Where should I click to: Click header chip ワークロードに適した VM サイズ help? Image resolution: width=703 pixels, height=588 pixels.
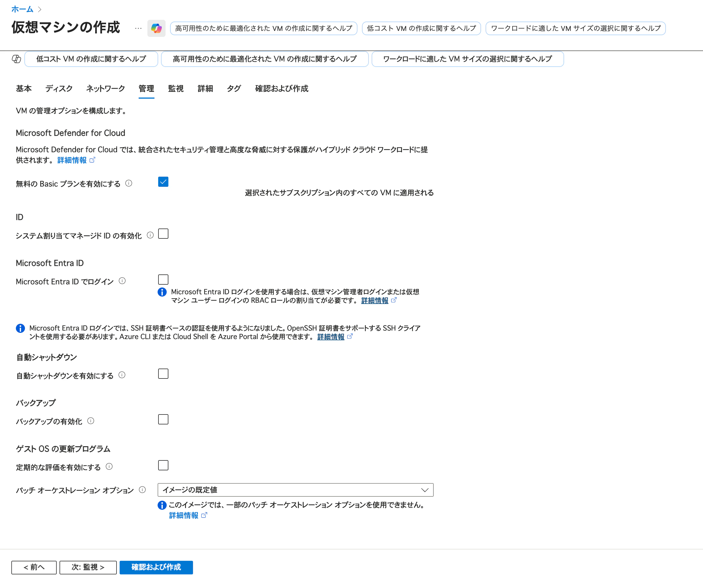[575, 28]
